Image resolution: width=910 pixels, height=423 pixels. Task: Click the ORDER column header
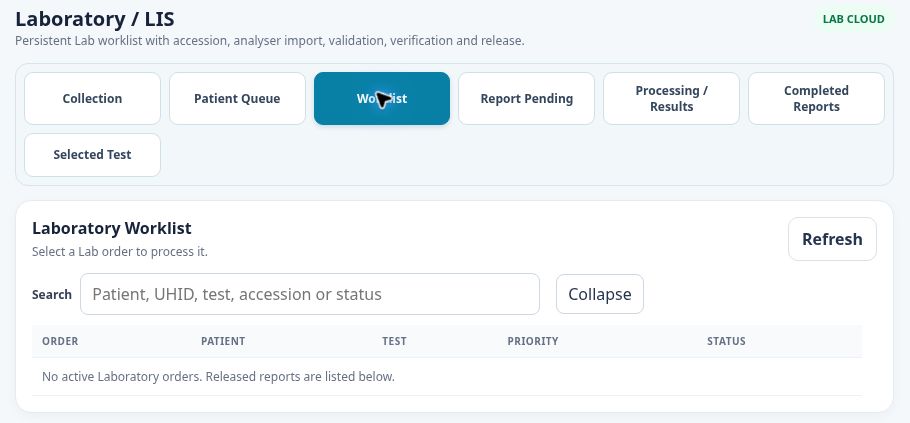coord(60,341)
